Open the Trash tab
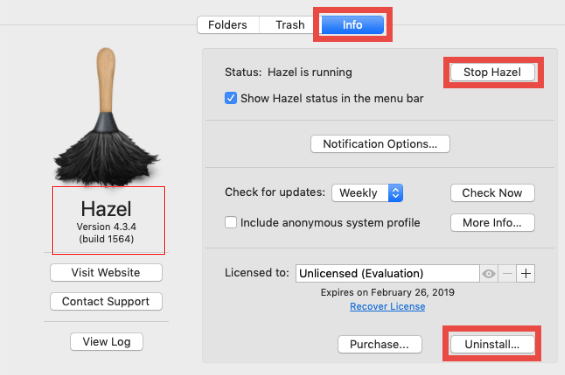 pos(290,25)
